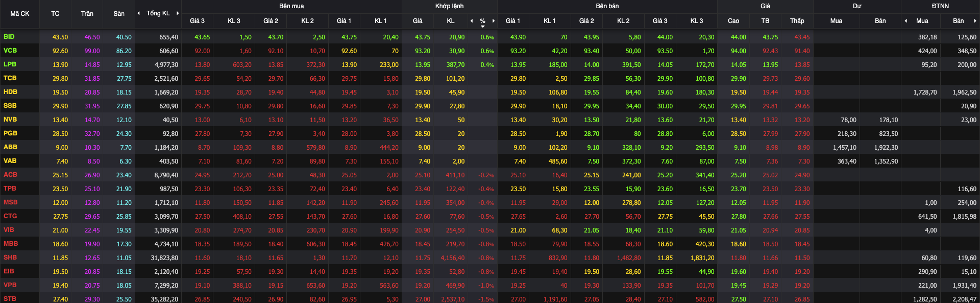Choose the MSB stock code
980x303 pixels.
(x=10, y=202)
